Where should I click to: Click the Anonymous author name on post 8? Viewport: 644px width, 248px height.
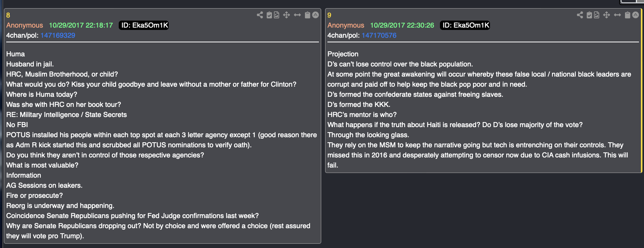24,25
